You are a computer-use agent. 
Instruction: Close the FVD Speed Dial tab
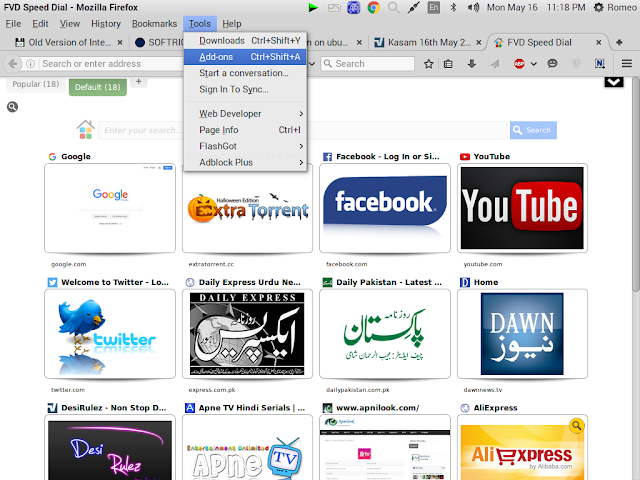pos(598,42)
